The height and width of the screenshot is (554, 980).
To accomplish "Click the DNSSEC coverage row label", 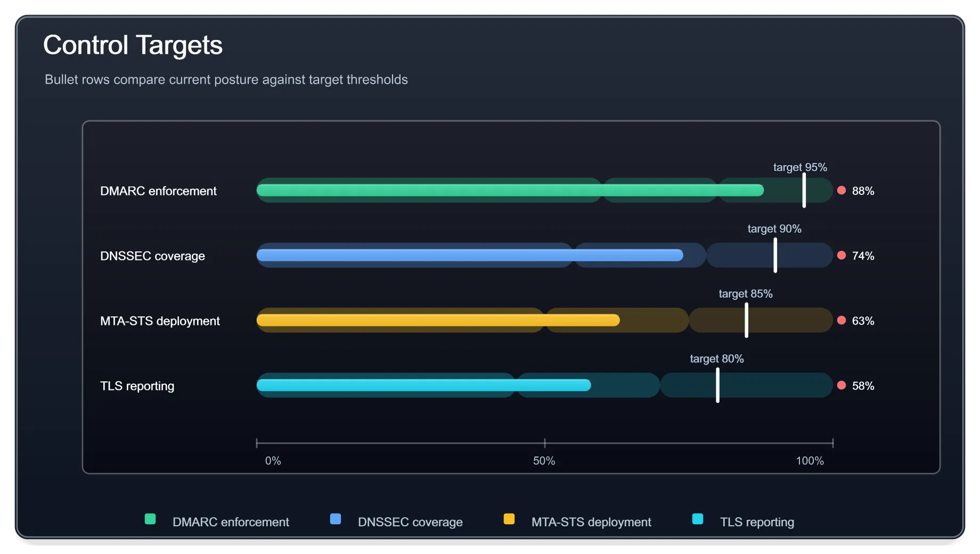I will (152, 256).
